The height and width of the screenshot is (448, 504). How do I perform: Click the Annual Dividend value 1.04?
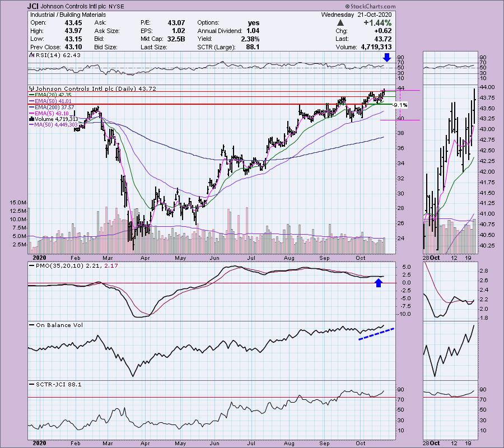point(253,31)
